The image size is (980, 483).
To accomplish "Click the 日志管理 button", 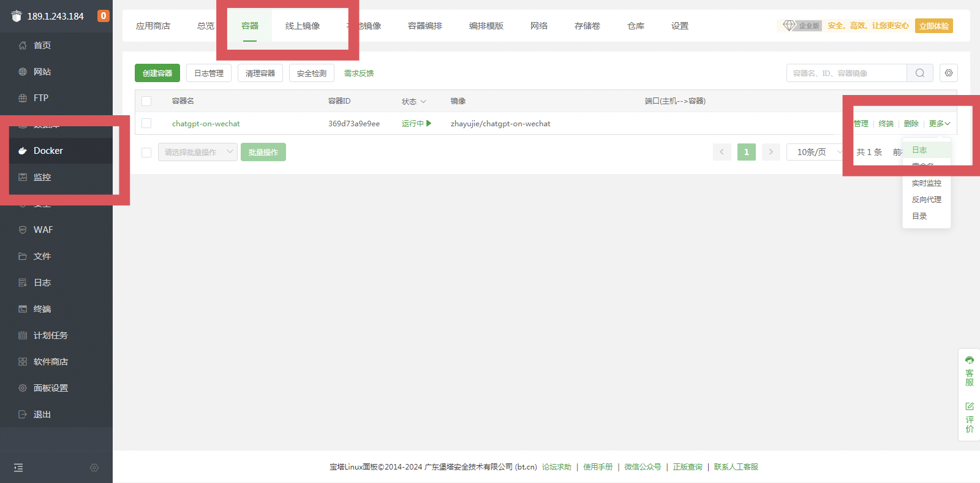I will 209,73.
